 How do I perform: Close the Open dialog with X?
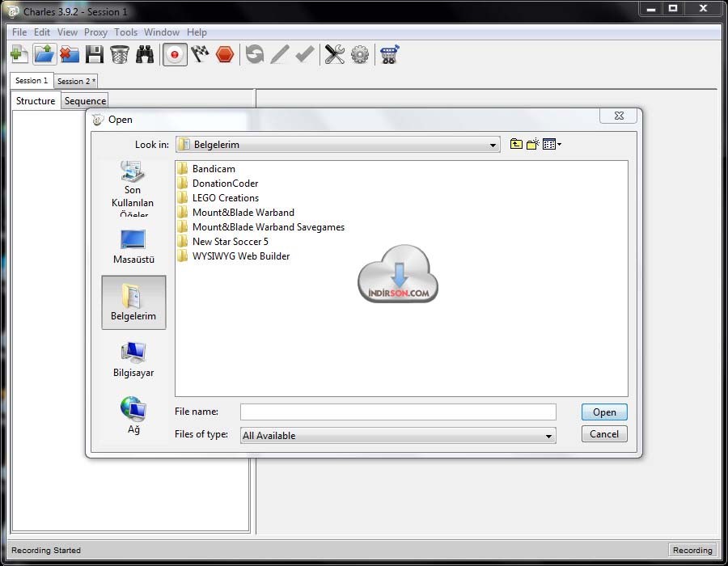619,116
